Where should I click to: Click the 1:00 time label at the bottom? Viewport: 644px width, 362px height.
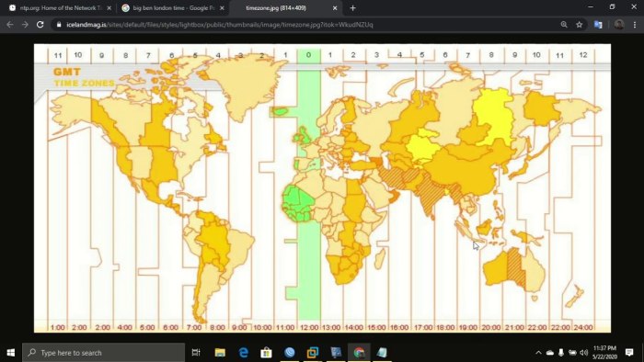tap(57, 327)
